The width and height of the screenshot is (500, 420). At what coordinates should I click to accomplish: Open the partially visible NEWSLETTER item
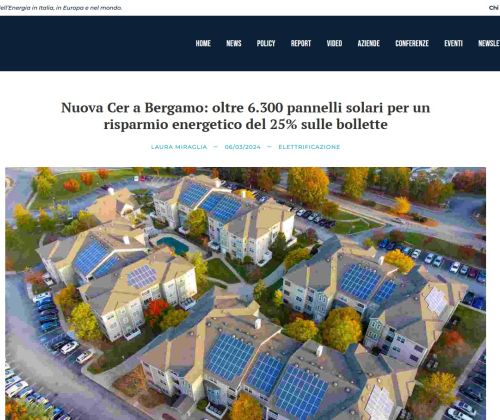(x=489, y=43)
